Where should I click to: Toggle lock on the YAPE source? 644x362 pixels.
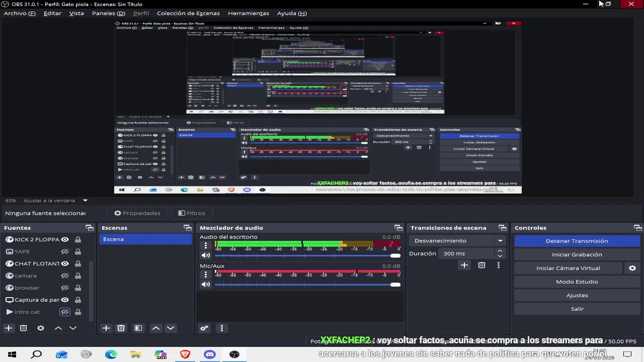tap(78, 251)
